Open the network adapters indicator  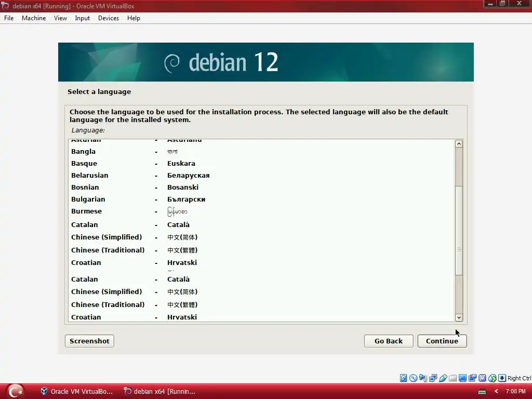pos(433,378)
